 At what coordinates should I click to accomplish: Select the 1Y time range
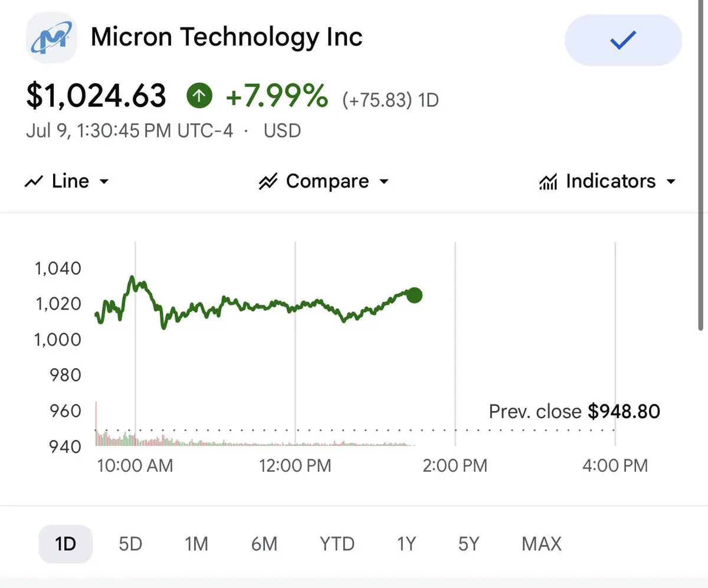pyautogui.click(x=406, y=544)
